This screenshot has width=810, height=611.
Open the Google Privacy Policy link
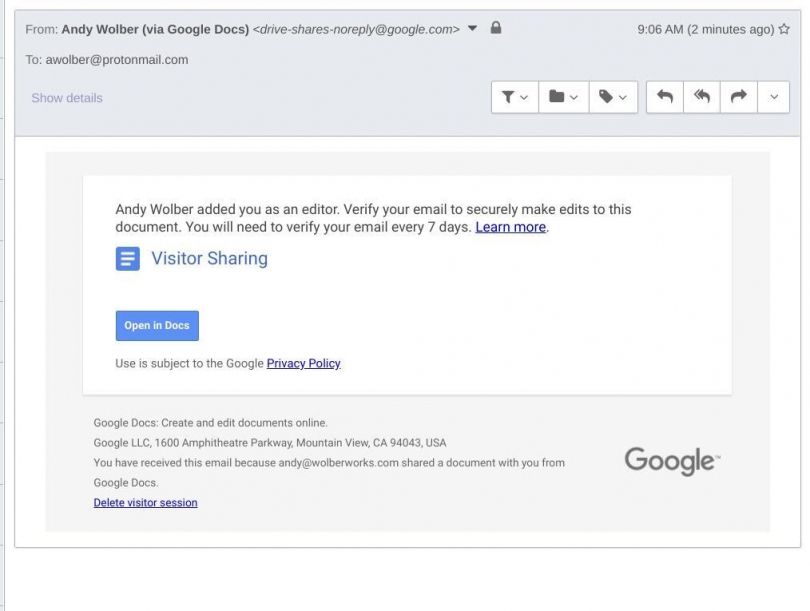coord(304,363)
